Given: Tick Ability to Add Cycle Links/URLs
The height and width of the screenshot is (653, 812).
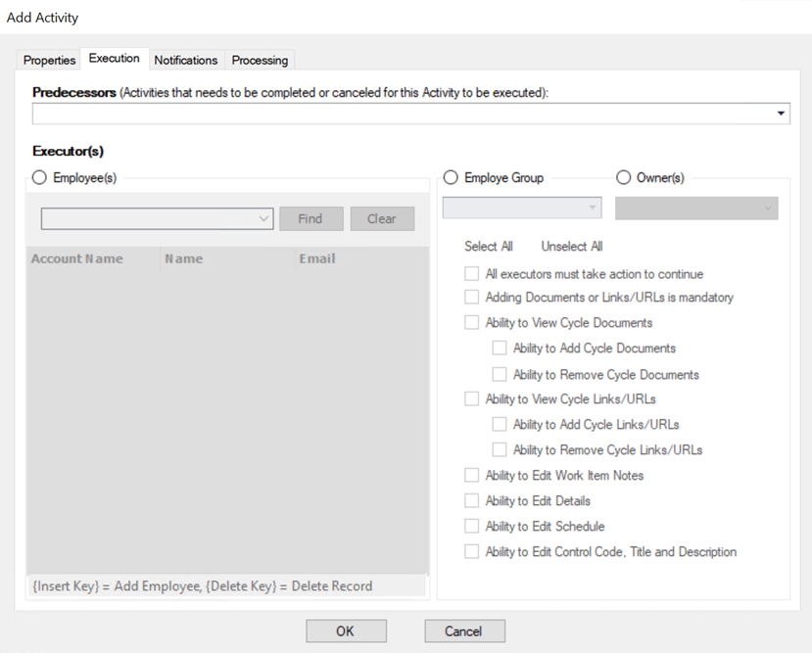Looking at the screenshot, I should [x=500, y=425].
